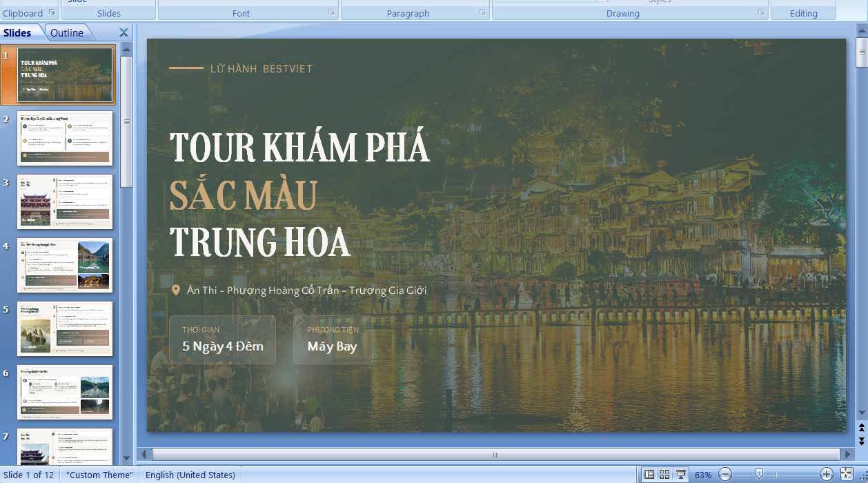Image resolution: width=868 pixels, height=483 pixels.
Task: Select slide 3 thumbnail in the pane
Action: 64,201
